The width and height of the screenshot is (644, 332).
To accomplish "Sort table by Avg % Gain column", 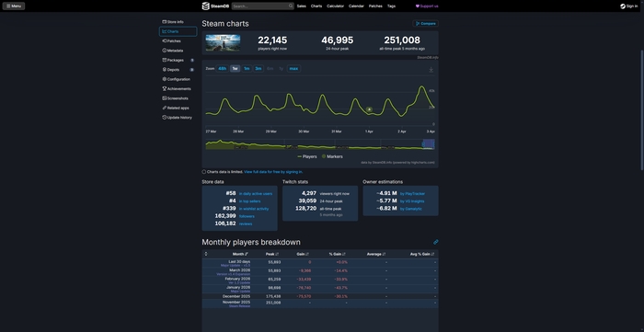I will click(x=422, y=254).
